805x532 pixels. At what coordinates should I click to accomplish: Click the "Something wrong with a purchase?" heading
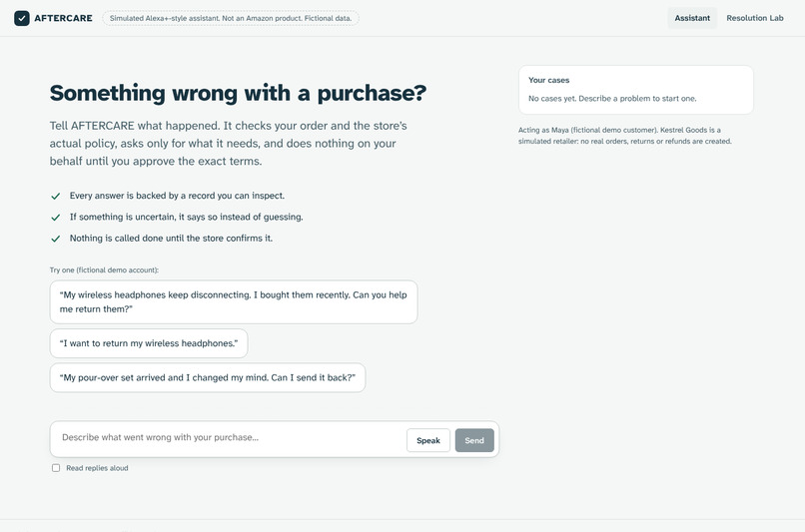pos(238,93)
